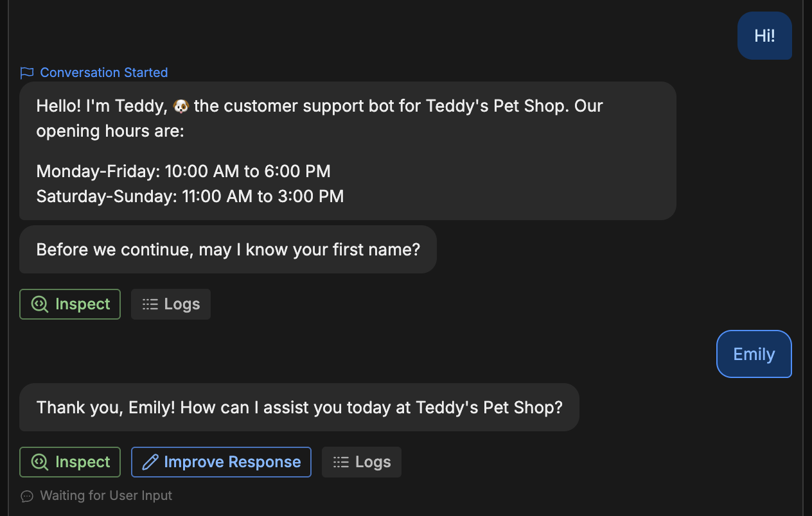Image resolution: width=812 pixels, height=516 pixels.
Task: Click the opening hours message bubble
Action: coord(348,151)
